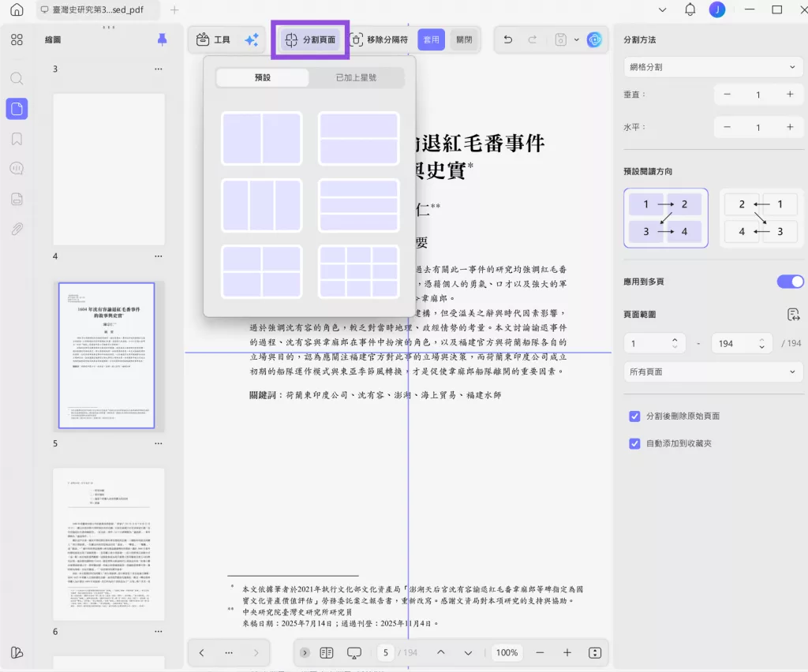Open the bookmarks panel icon
This screenshot has width=808, height=672.
click(x=16, y=136)
